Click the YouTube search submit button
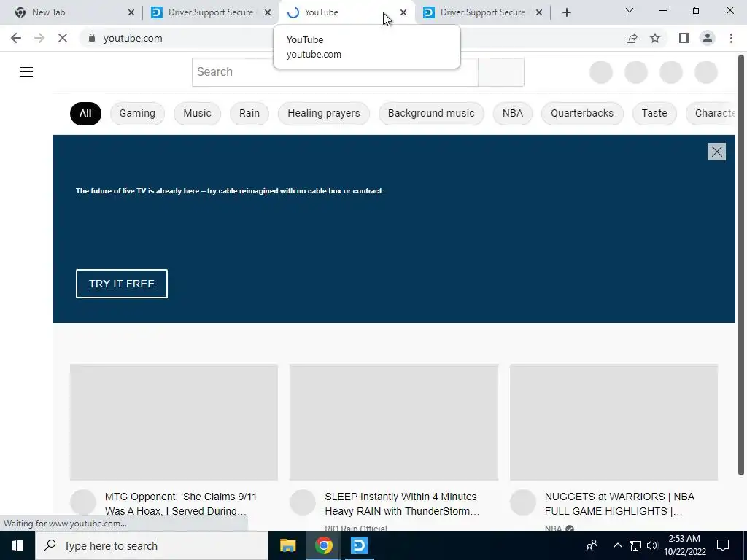This screenshot has height=560, width=747. (x=501, y=72)
